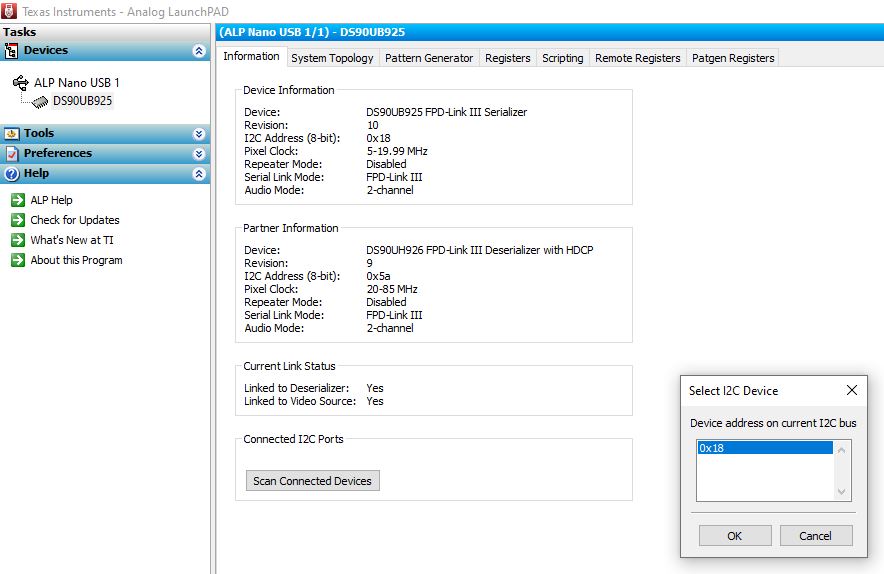Confirm with OK in Select I2C Device dialog
The width and height of the screenshot is (884, 574).
[x=735, y=536]
